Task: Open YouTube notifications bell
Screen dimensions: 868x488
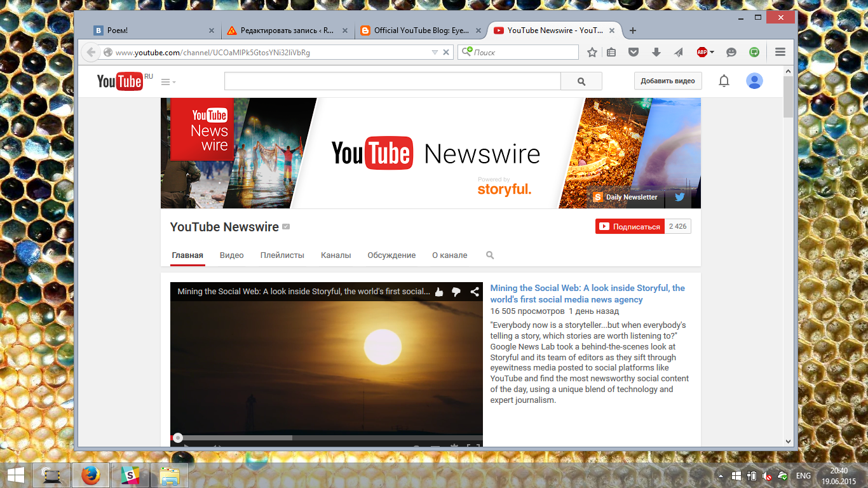Action: coord(724,81)
